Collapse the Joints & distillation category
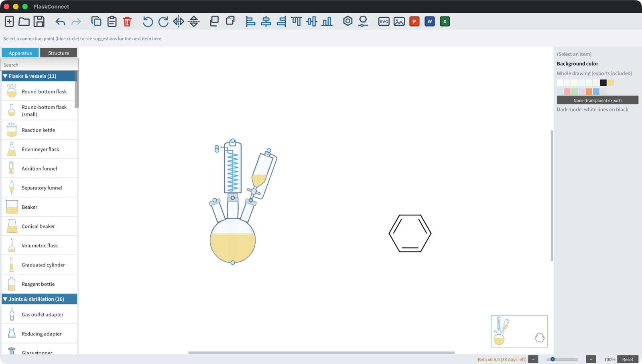Viewport: 642px width, 364px height. point(39,299)
